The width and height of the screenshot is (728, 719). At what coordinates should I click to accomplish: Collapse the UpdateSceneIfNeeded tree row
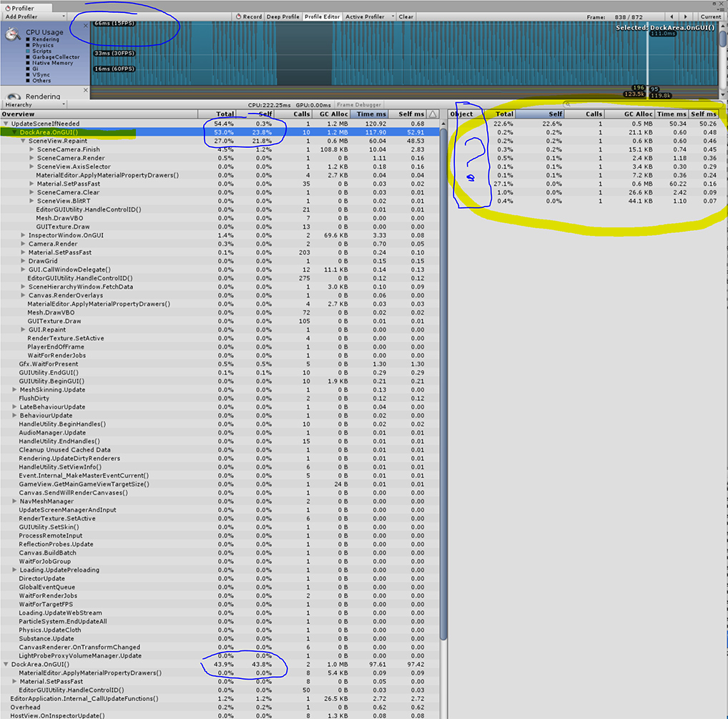(5, 124)
